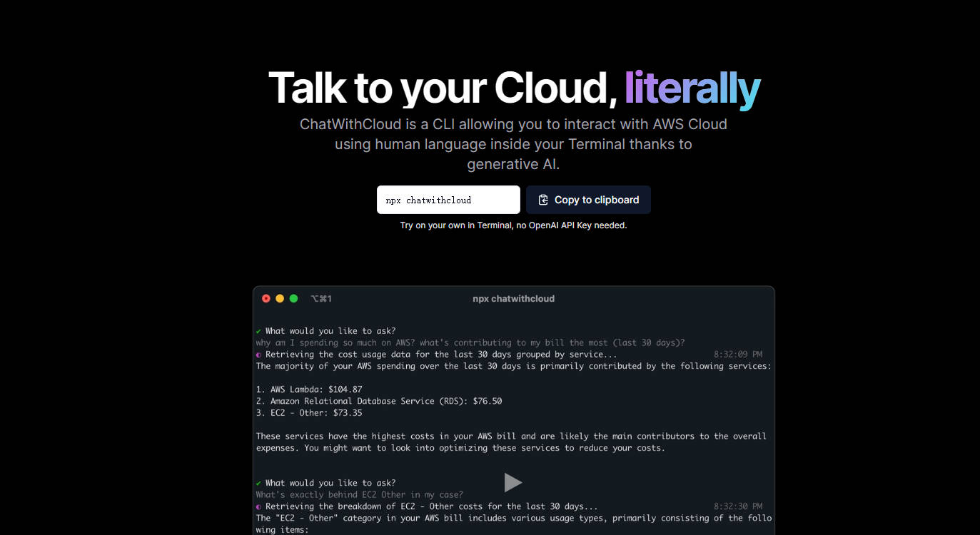This screenshot has height=535, width=980.
Task: Click the 'Try on your own in Terminal' text
Action: (x=513, y=225)
